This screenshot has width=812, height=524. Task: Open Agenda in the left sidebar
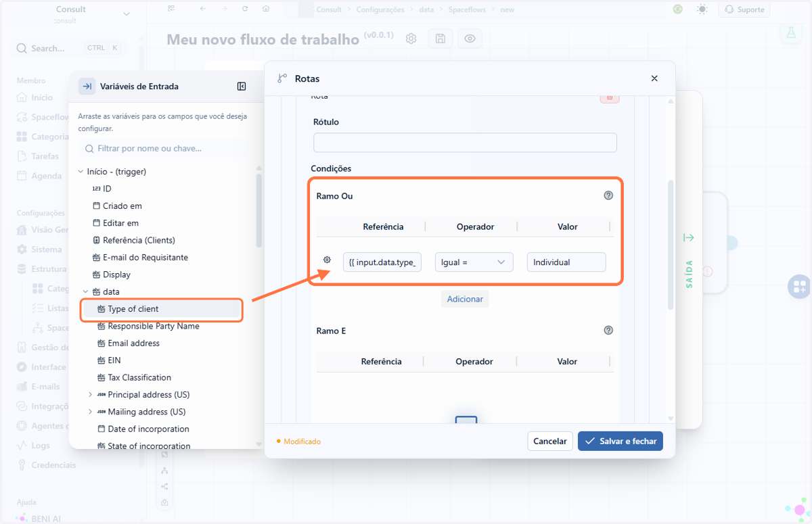pos(46,176)
